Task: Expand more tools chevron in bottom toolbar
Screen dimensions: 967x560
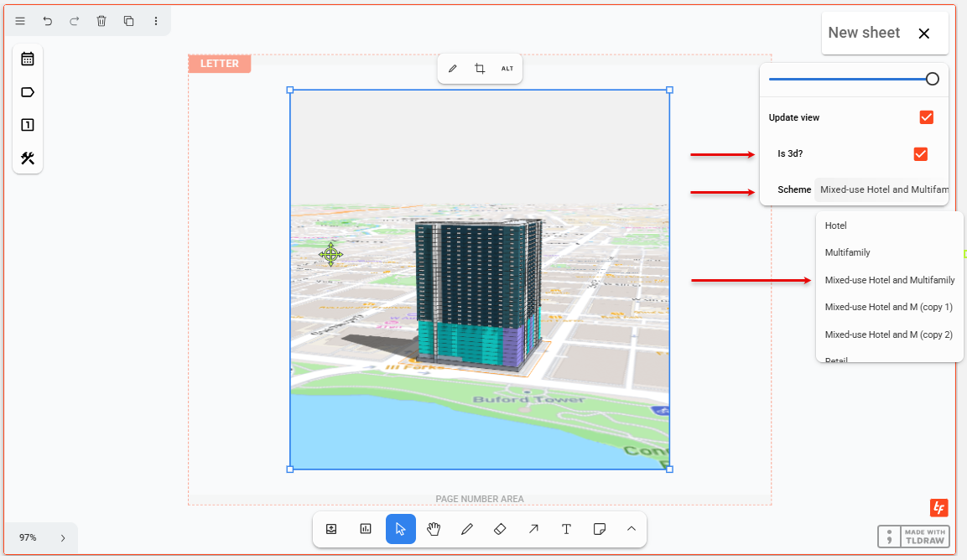Action: click(x=632, y=529)
